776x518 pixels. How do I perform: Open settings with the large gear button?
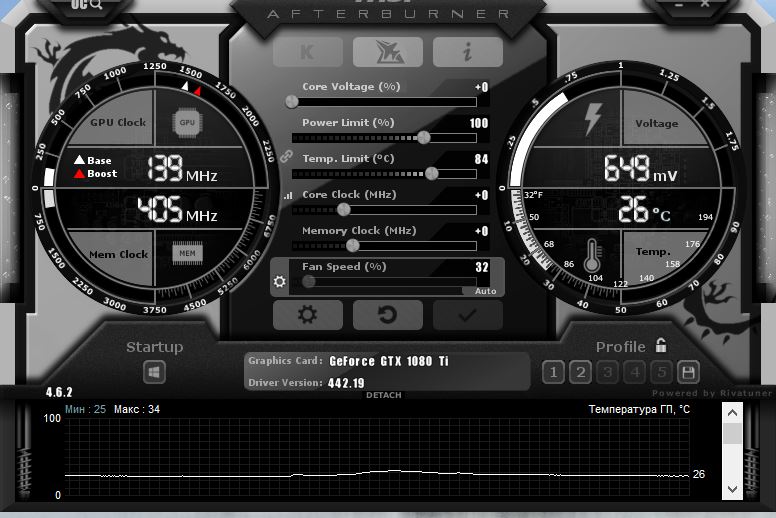click(307, 315)
